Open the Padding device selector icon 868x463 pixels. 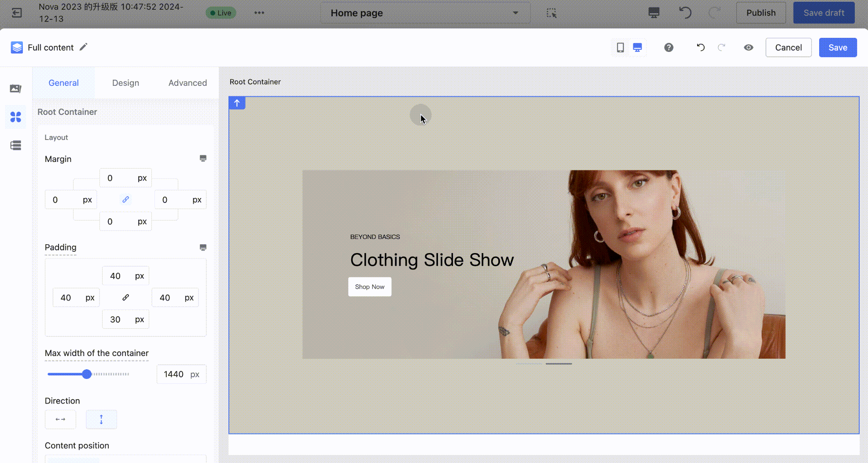click(203, 248)
